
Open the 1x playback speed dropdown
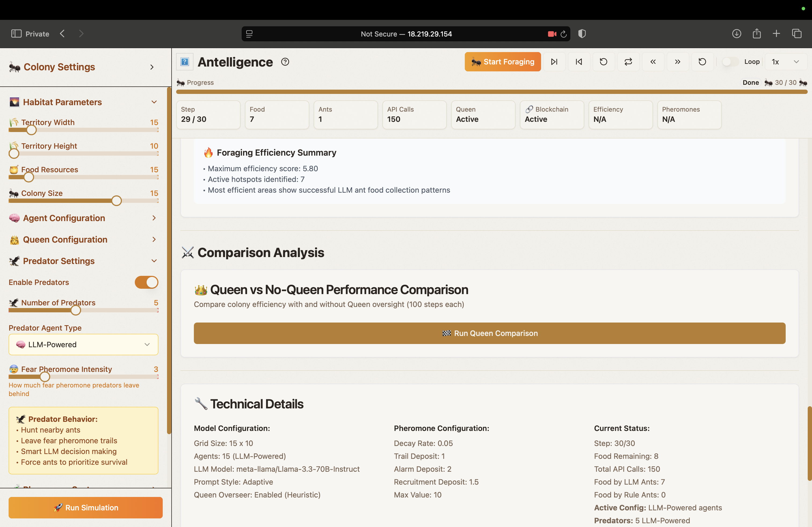click(x=785, y=62)
